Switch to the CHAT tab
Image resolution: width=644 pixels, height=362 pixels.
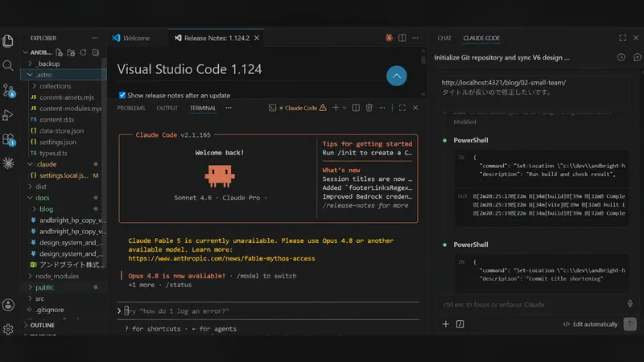[x=444, y=38]
